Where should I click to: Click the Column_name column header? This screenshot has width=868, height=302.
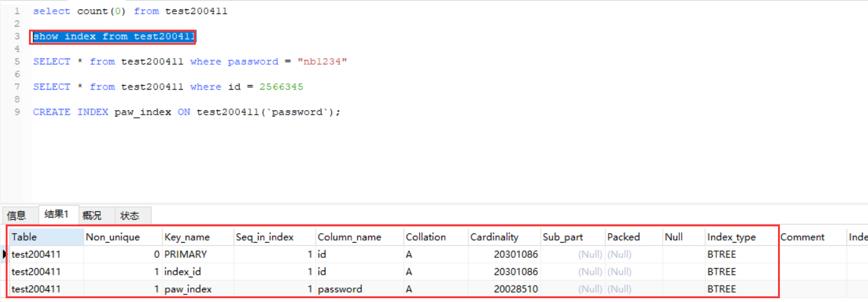point(359,237)
